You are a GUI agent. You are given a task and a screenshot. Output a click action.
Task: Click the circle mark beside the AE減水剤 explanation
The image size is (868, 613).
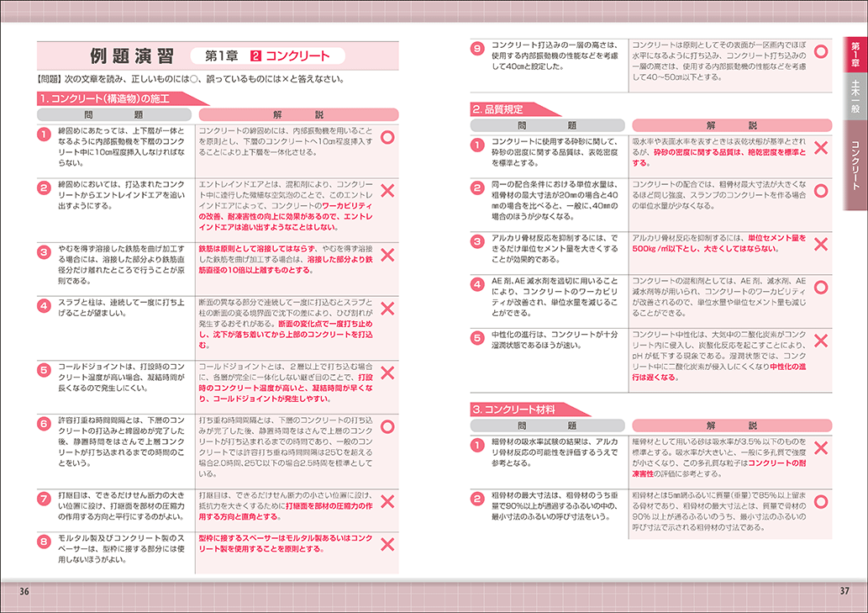[x=821, y=287]
